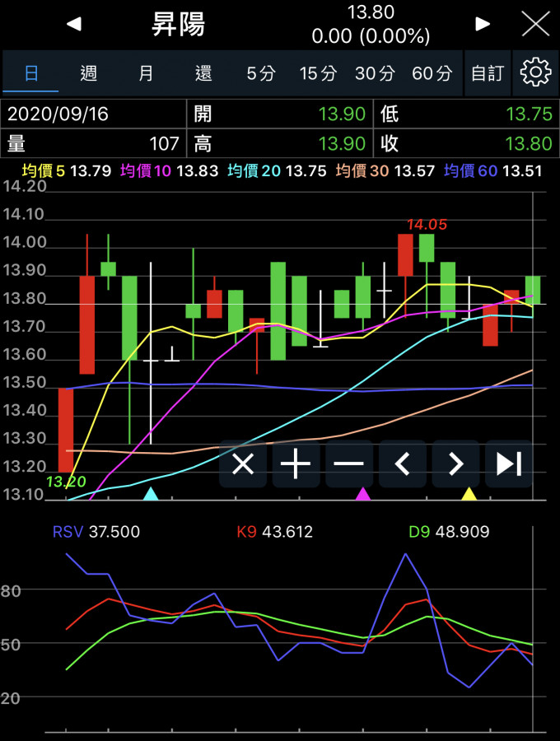Zoom out chart with minus button
The image size is (560, 741).
pos(349,464)
